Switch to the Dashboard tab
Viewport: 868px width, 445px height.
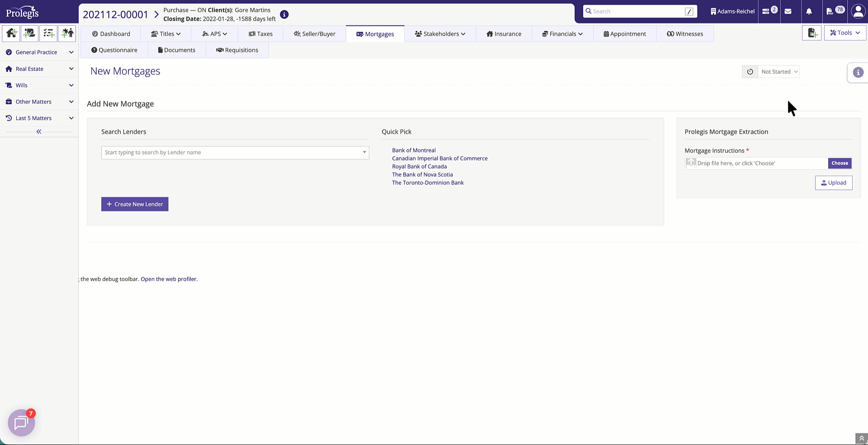coord(111,34)
